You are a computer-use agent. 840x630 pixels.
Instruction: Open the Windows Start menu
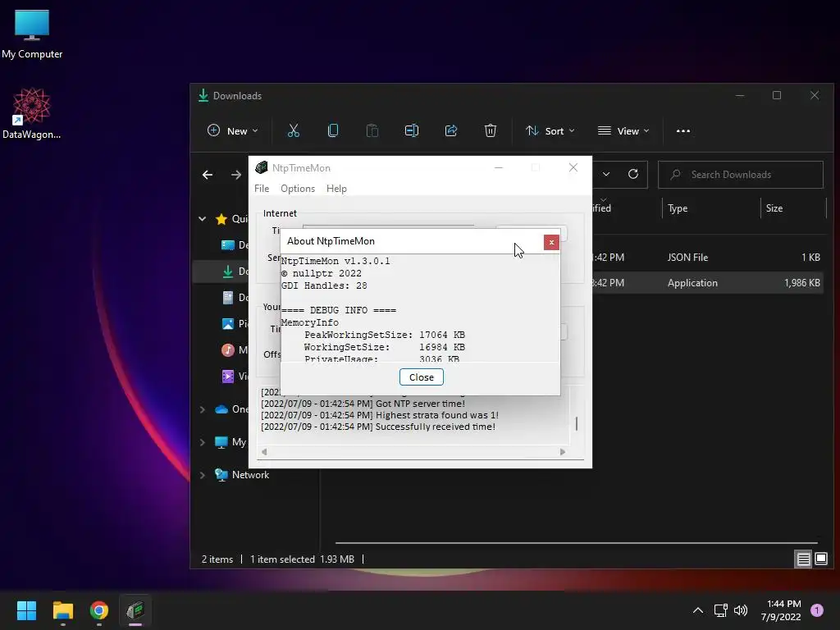pyautogui.click(x=26, y=610)
